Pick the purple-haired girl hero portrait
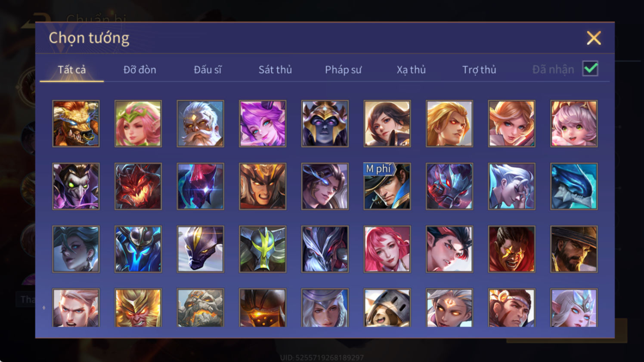Viewport: 644px width, 362px height. click(263, 124)
